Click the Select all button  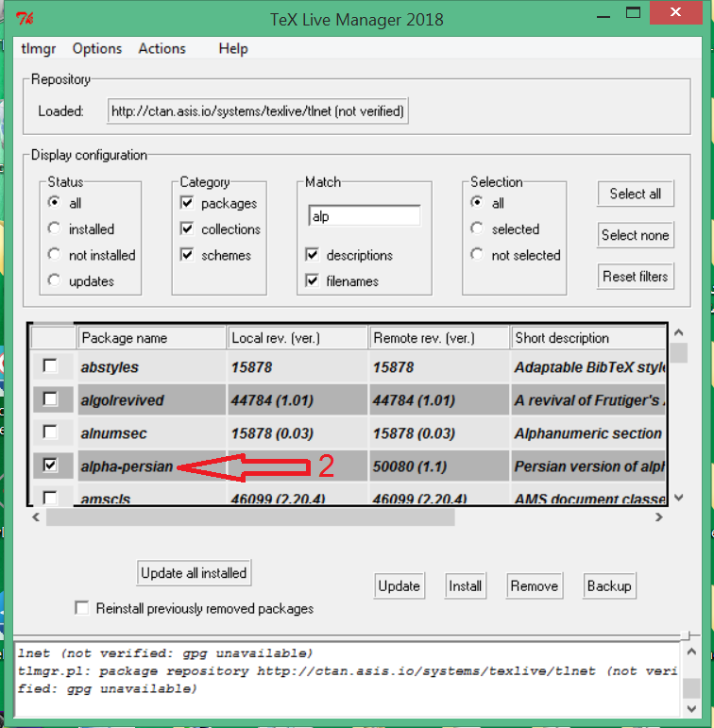click(x=635, y=194)
